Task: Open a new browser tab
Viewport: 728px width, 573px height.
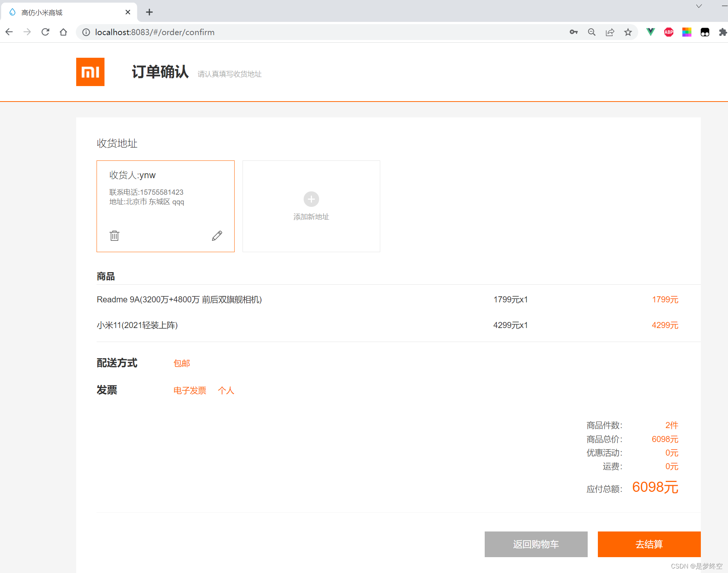Action: 149,12
